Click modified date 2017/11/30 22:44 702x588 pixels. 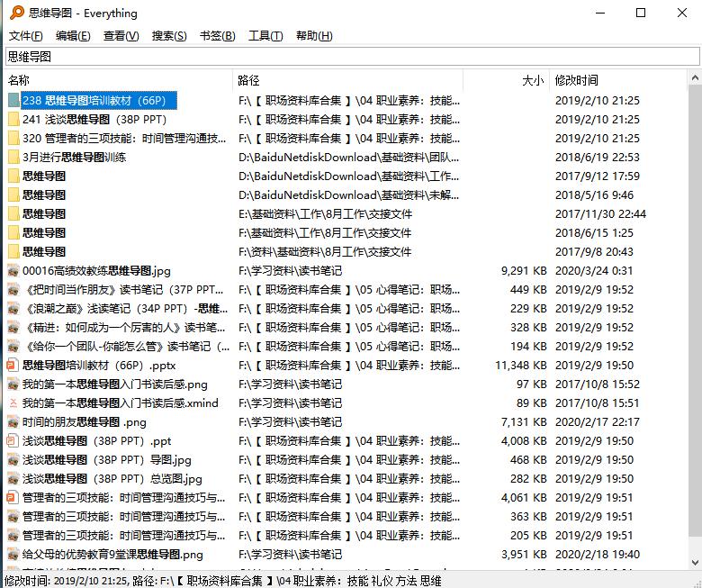pos(600,214)
